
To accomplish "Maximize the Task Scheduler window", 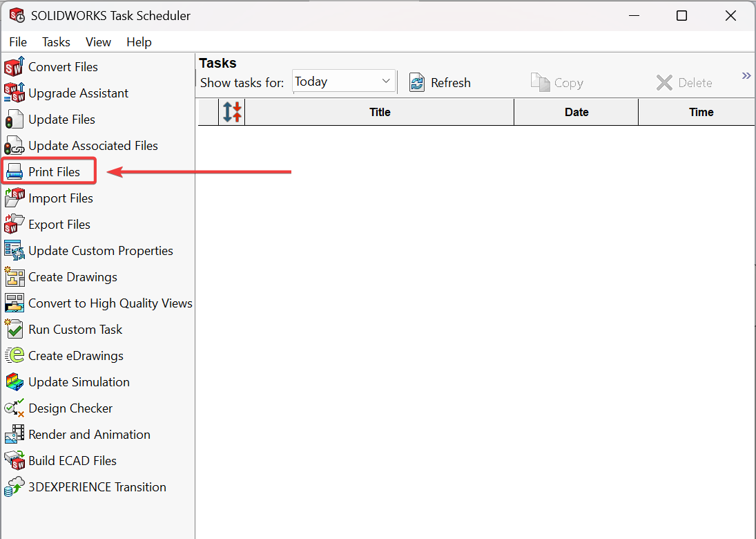I will (681, 15).
